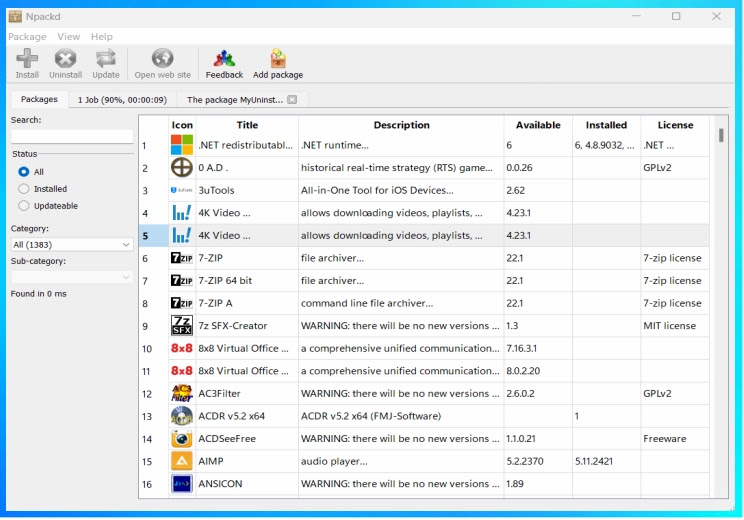Select the Installed status filter

(x=23, y=189)
